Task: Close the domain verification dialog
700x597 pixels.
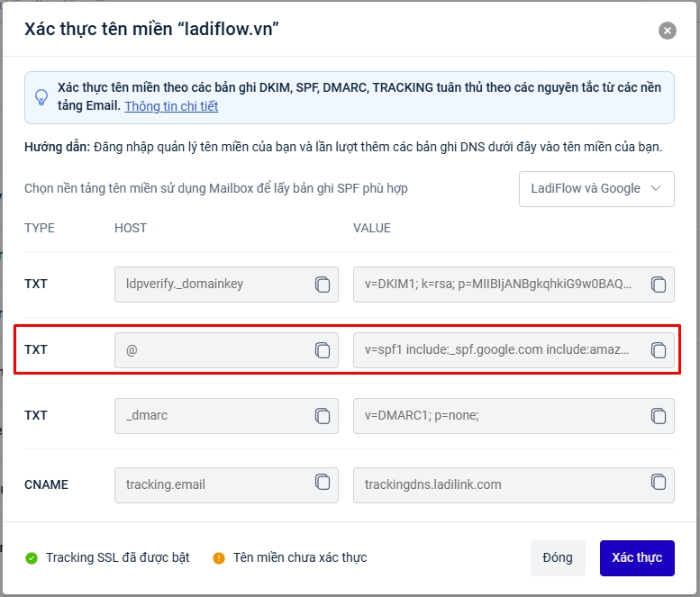Action: [667, 31]
